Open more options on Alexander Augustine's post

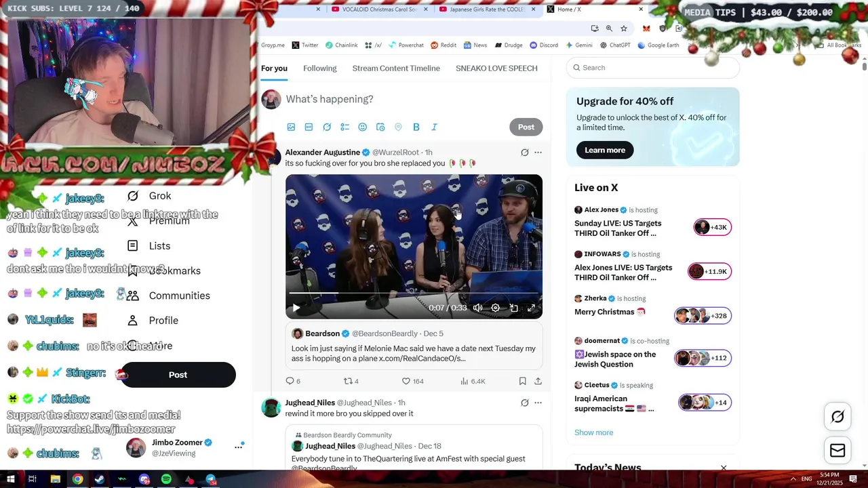point(538,152)
